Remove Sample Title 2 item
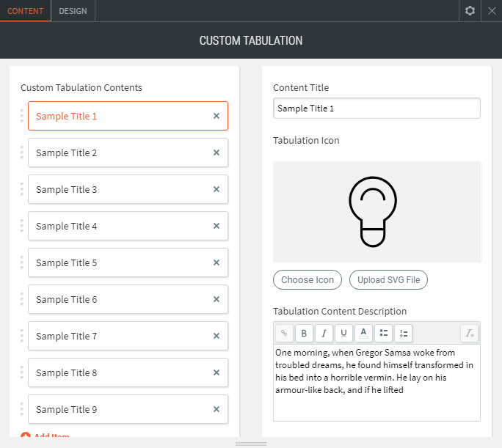 click(x=217, y=153)
